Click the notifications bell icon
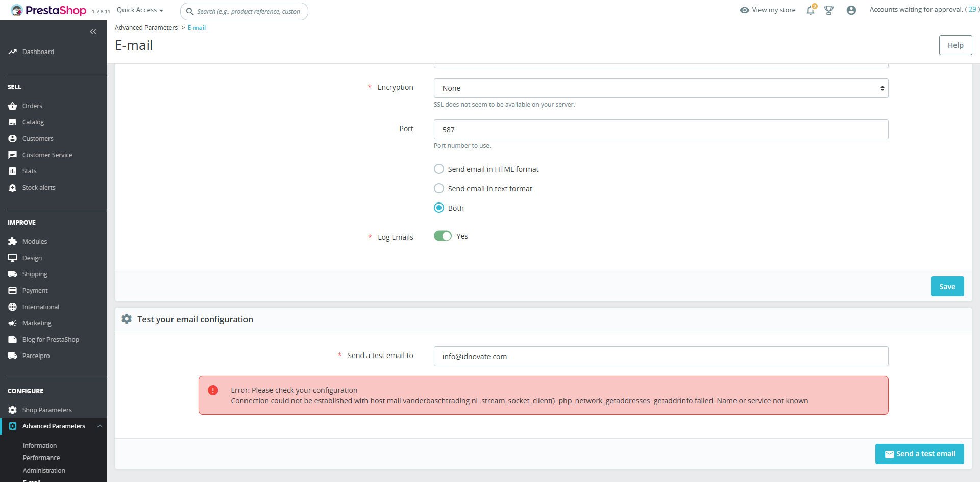 click(x=811, y=10)
